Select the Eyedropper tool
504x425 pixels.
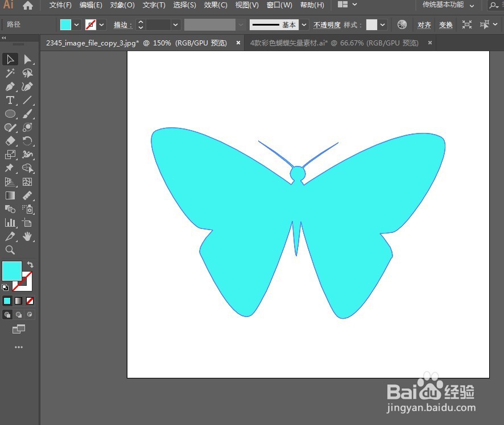[10, 236]
